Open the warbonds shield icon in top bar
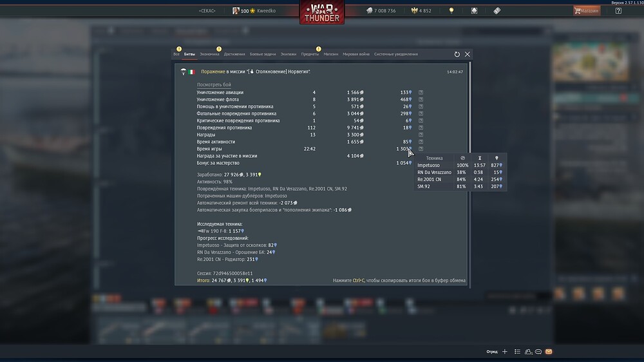Image resolution: width=644 pixels, height=362 pixels. pyautogui.click(x=474, y=11)
